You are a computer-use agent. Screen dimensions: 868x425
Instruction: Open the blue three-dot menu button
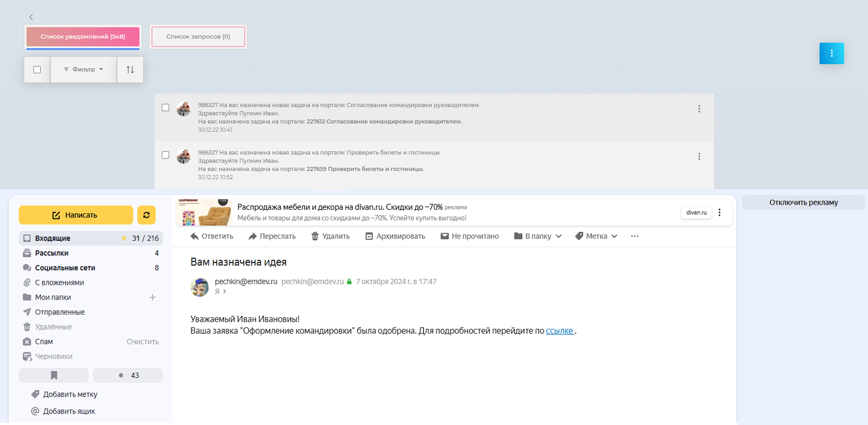coord(831,53)
